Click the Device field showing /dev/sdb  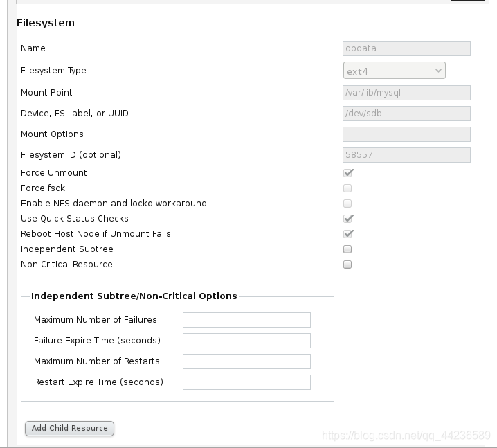pyautogui.click(x=406, y=114)
